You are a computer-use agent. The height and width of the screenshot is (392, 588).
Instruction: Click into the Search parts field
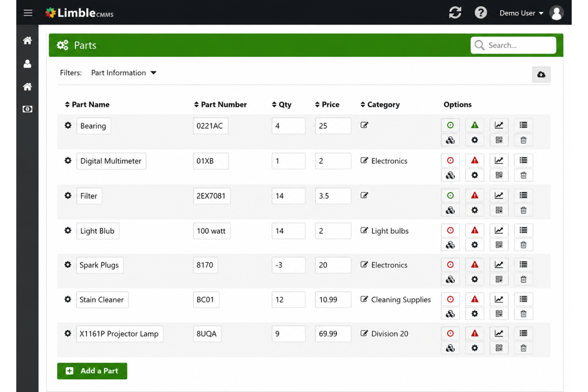point(513,45)
